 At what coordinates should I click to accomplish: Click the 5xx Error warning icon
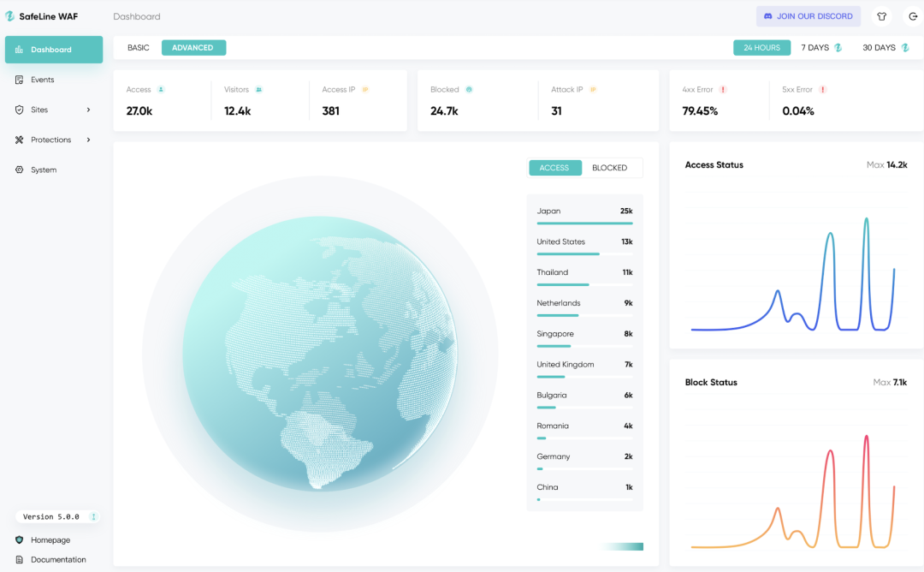pos(823,90)
